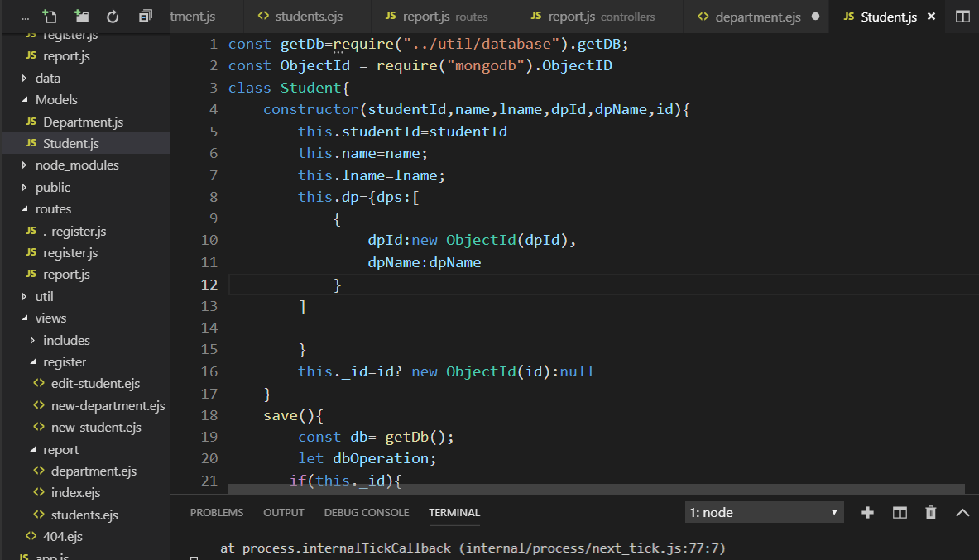Click 'save()' method on line 18
Image resolution: width=979 pixels, height=560 pixels.
pos(293,416)
